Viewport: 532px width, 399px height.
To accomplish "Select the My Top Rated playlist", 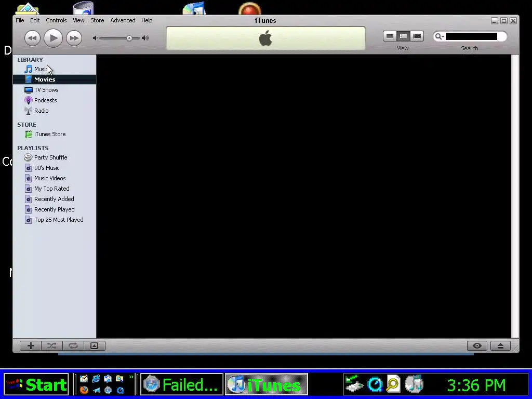I will click(x=54, y=189).
